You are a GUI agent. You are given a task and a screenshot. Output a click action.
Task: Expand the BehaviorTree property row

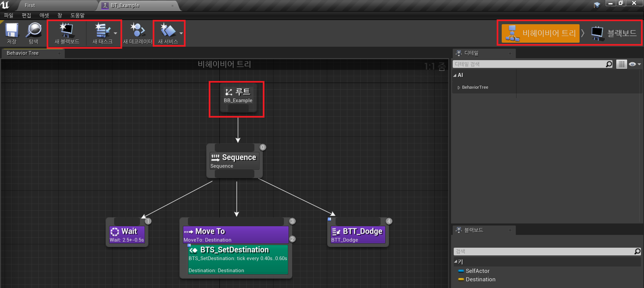pyautogui.click(x=459, y=87)
